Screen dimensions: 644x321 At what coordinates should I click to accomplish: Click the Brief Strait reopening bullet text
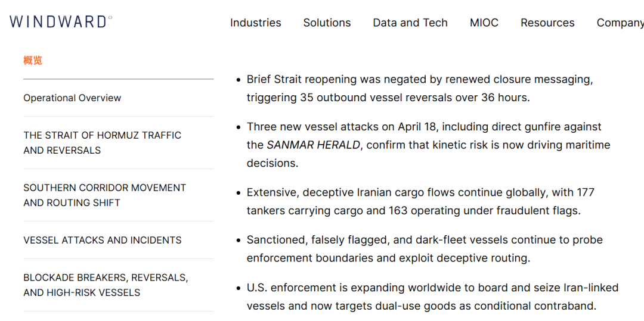419,79
